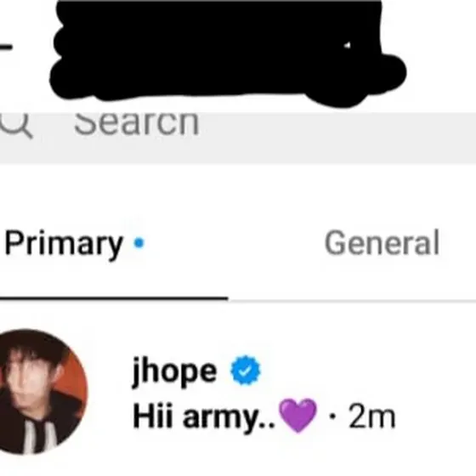
Task: Tap the magnifying glass search icon
Action: (x=16, y=125)
